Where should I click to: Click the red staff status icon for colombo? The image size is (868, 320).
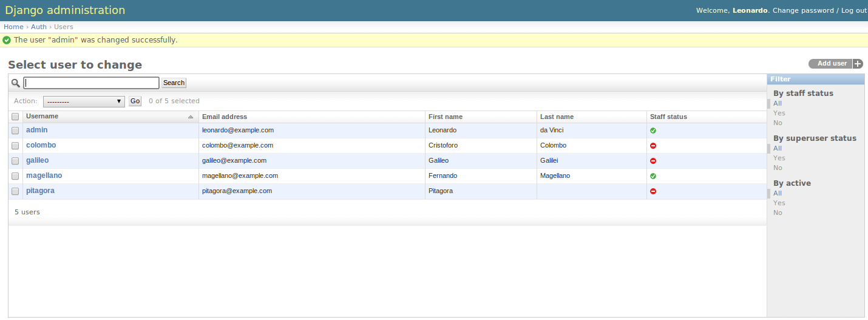point(653,146)
